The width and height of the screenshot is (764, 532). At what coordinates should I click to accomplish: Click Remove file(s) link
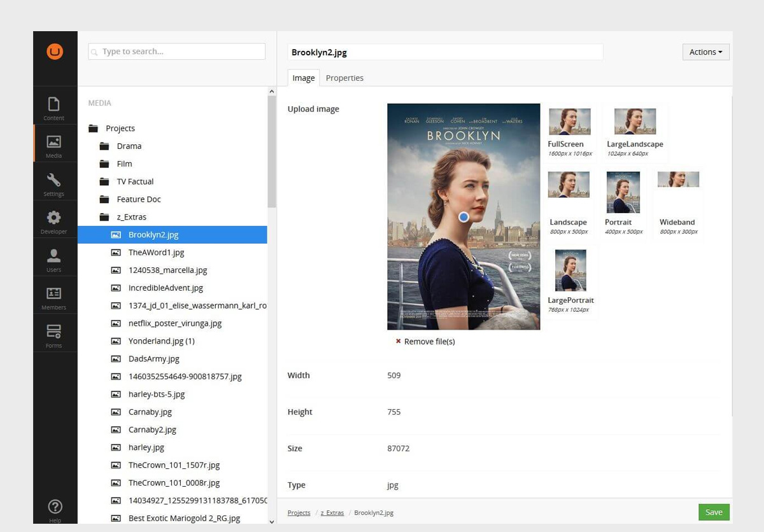pos(429,342)
